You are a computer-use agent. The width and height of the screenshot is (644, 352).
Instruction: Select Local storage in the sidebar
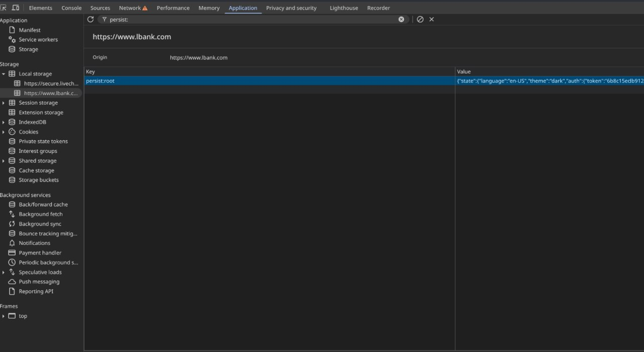35,74
